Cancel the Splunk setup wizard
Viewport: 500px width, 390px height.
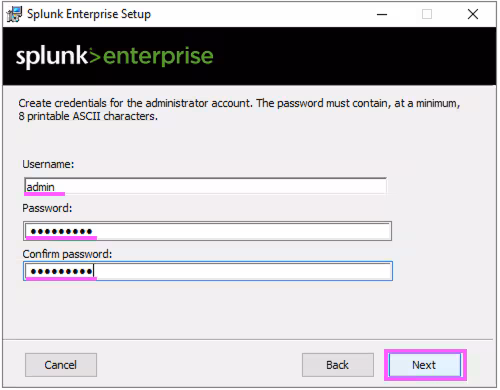[61, 365]
